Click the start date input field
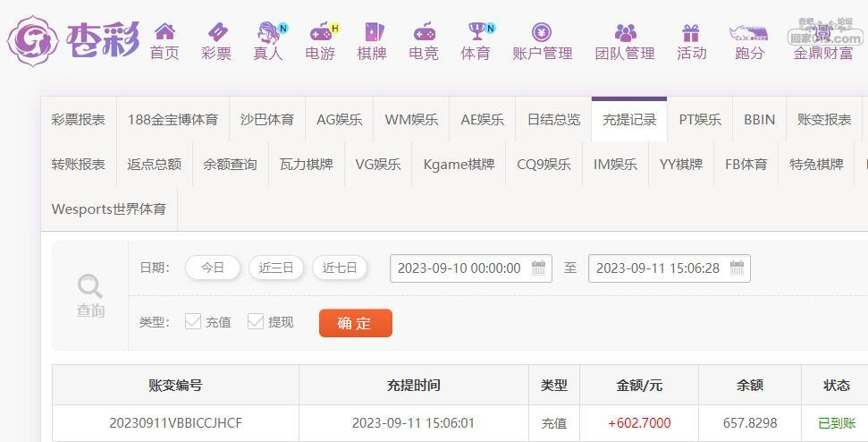The height and width of the screenshot is (442, 868). click(x=459, y=268)
